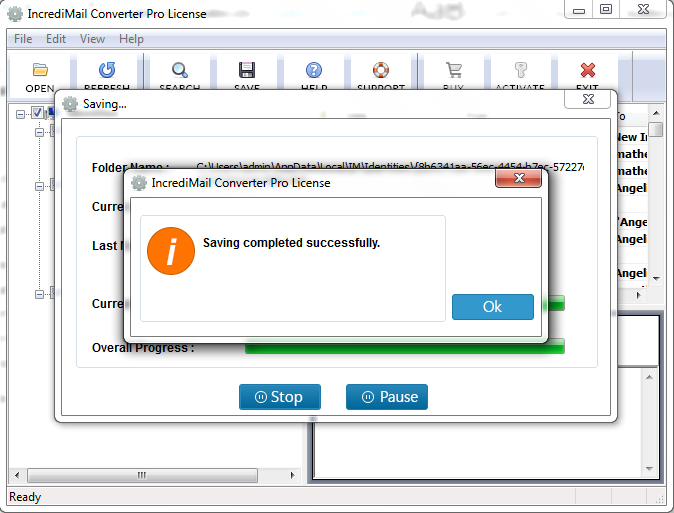Click the gear icon in the Saving window title
This screenshot has height=513, width=674.
(x=70, y=104)
